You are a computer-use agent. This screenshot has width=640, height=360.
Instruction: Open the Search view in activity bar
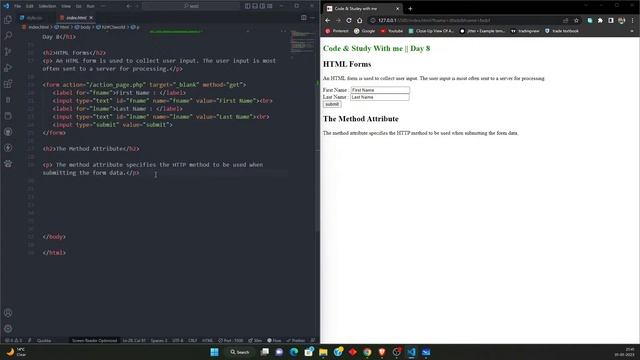click(x=8, y=36)
